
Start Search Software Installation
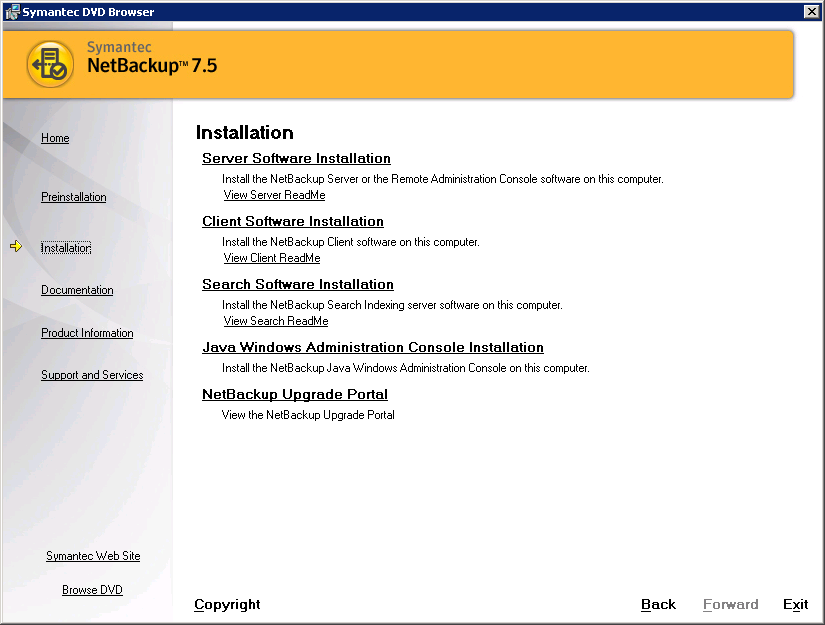298,285
